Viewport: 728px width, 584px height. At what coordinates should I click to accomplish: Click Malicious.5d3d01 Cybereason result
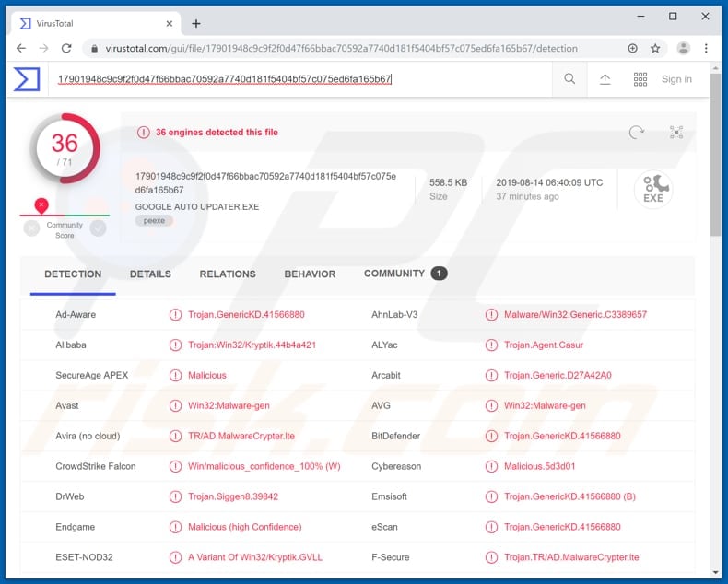point(539,466)
